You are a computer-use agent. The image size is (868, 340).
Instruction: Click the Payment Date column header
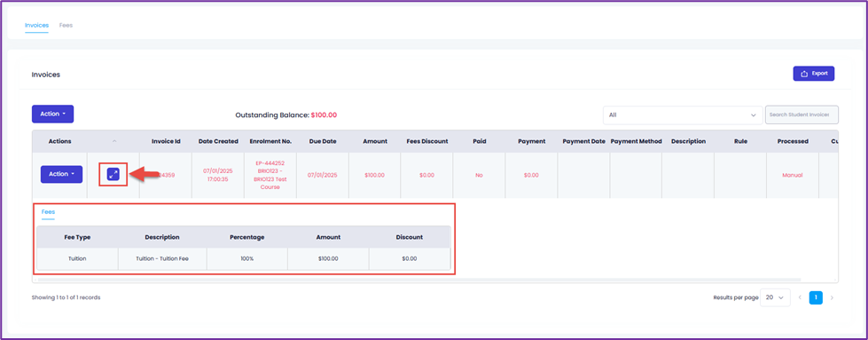(583, 141)
